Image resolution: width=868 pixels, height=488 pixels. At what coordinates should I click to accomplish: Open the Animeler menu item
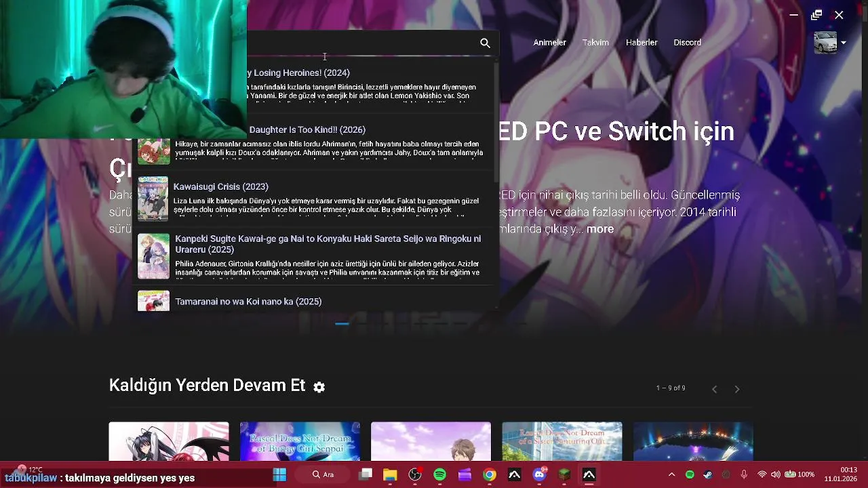click(549, 43)
